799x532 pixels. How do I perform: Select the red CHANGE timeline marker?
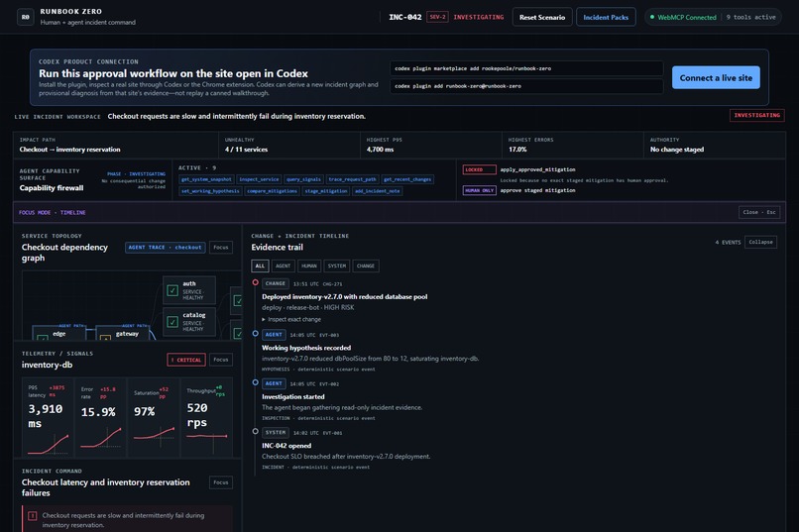(256, 282)
